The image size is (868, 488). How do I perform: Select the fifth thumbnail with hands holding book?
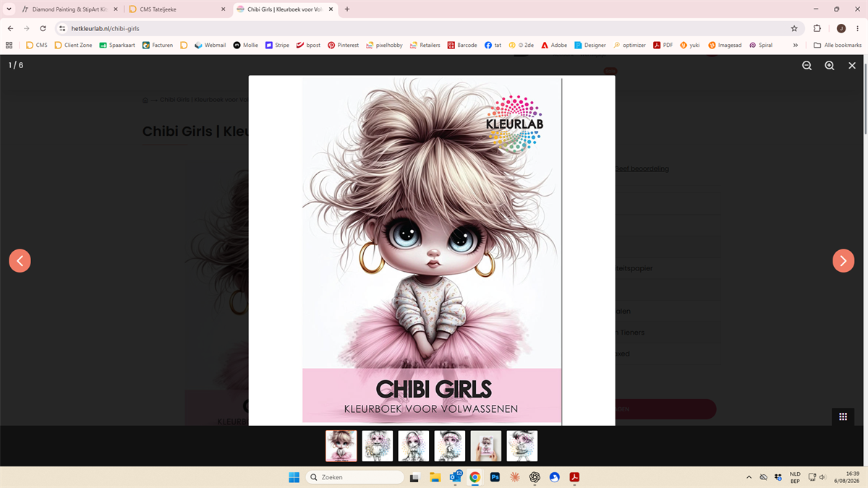[486, 446]
